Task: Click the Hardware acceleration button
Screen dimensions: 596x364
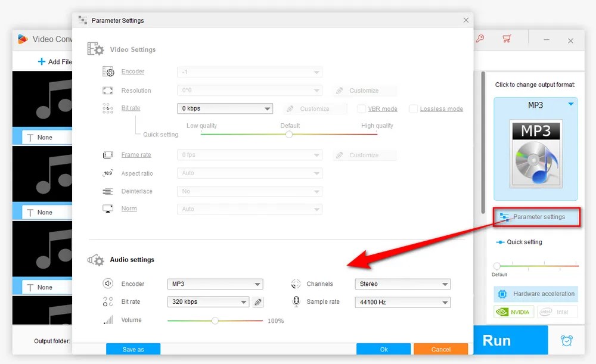Action: click(x=536, y=294)
